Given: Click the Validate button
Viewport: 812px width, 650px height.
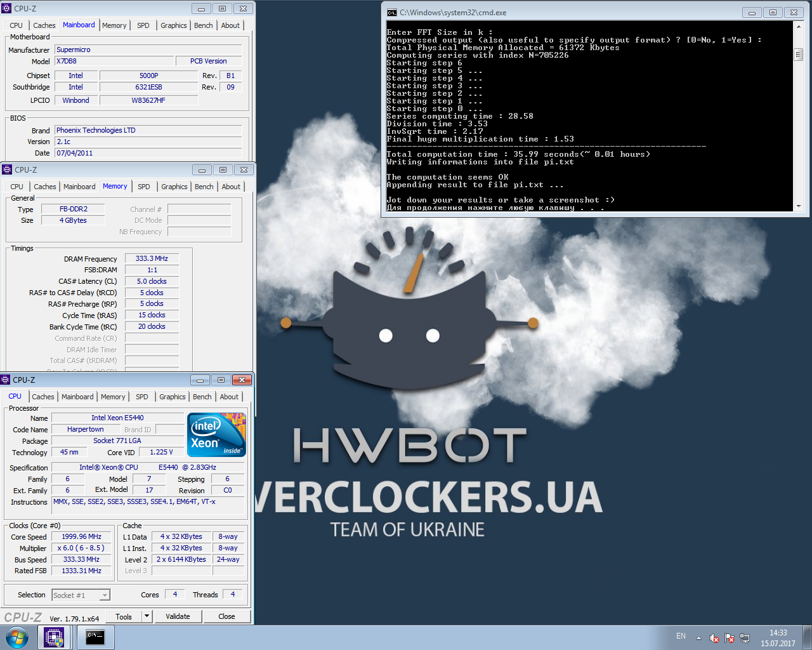Looking at the screenshot, I should (x=178, y=616).
